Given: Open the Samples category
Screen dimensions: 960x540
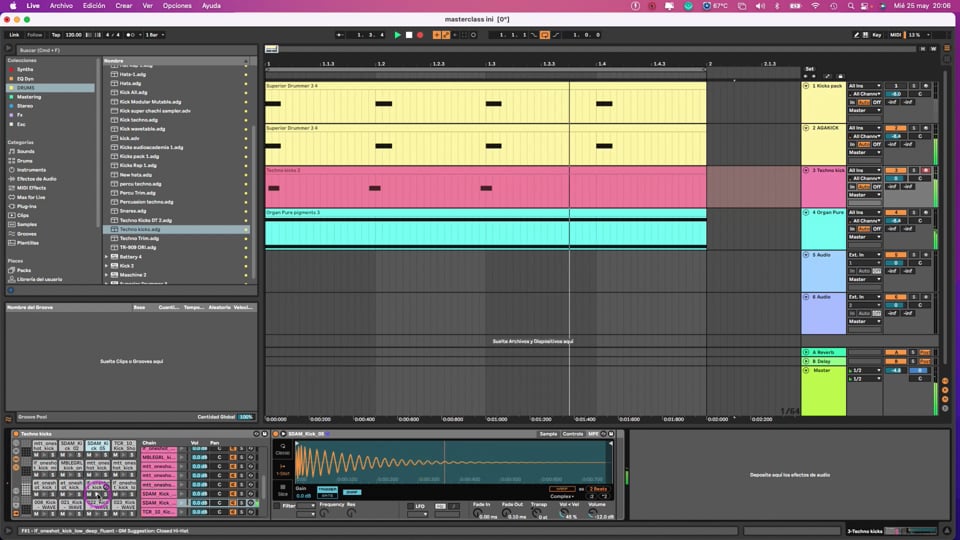Looking at the screenshot, I should point(26,225).
